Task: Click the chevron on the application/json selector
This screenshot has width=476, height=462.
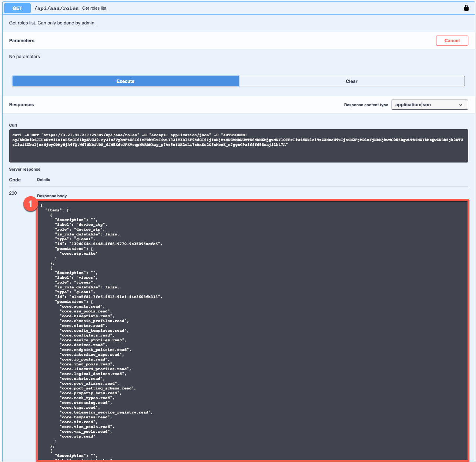Action: [x=461, y=105]
